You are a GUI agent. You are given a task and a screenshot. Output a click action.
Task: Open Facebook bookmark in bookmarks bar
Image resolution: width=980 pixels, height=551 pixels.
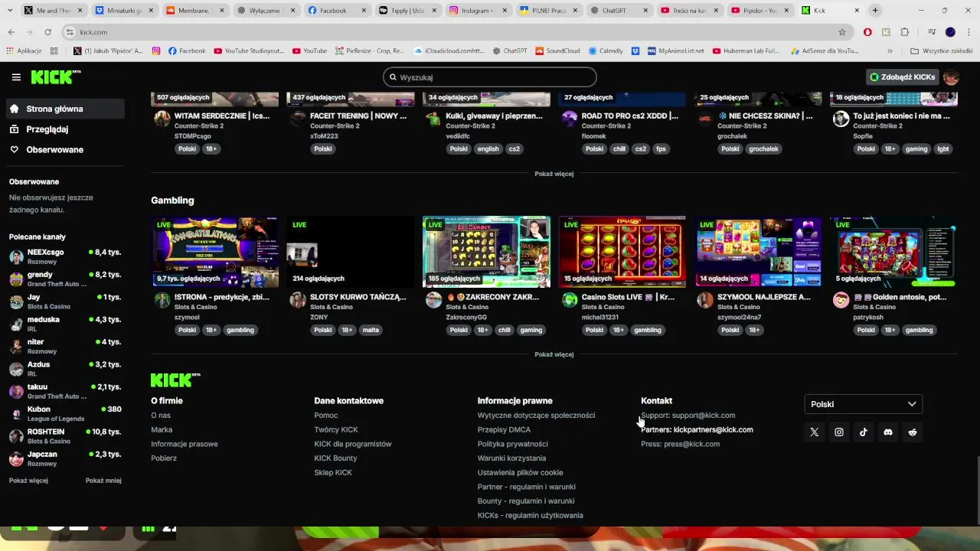[x=187, y=51]
